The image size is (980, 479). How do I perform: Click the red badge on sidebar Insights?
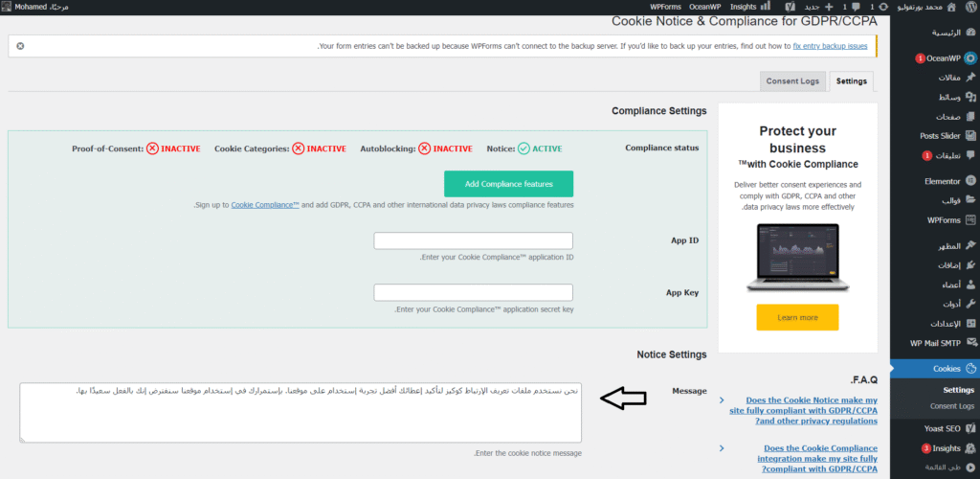[x=925, y=448]
